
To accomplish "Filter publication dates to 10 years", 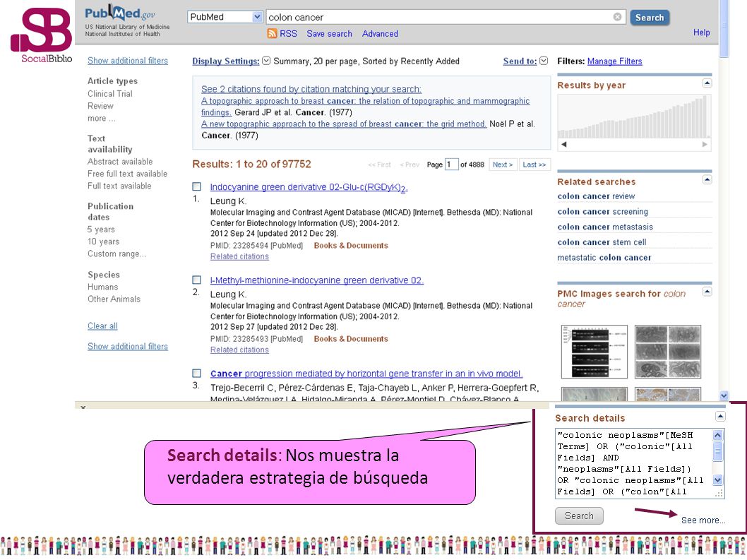I will tap(103, 242).
